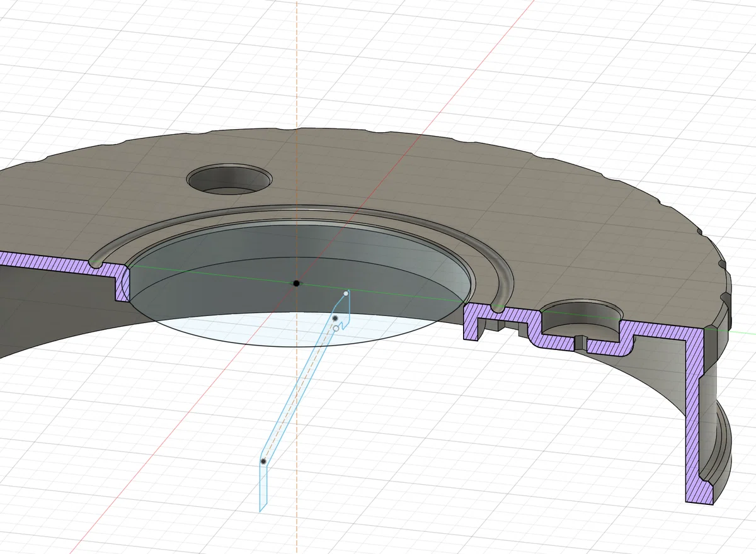
Task: Select the black sketch point at profile bottom bend
Action: point(263,462)
